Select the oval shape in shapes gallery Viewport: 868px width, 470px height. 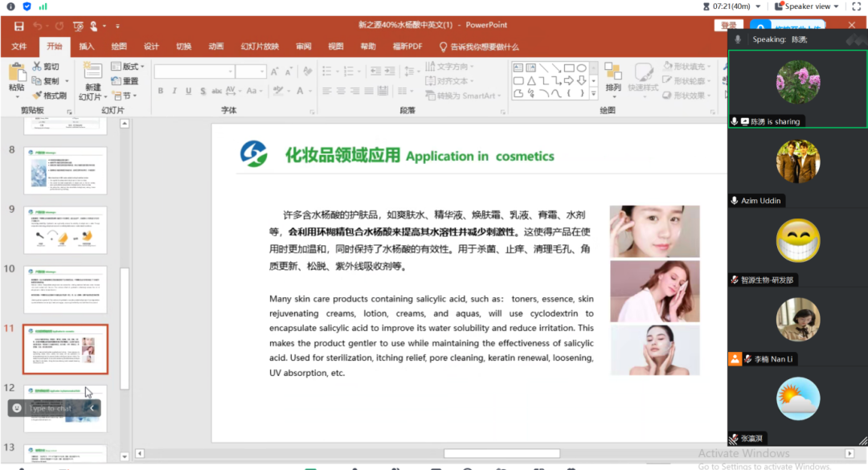click(x=581, y=68)
